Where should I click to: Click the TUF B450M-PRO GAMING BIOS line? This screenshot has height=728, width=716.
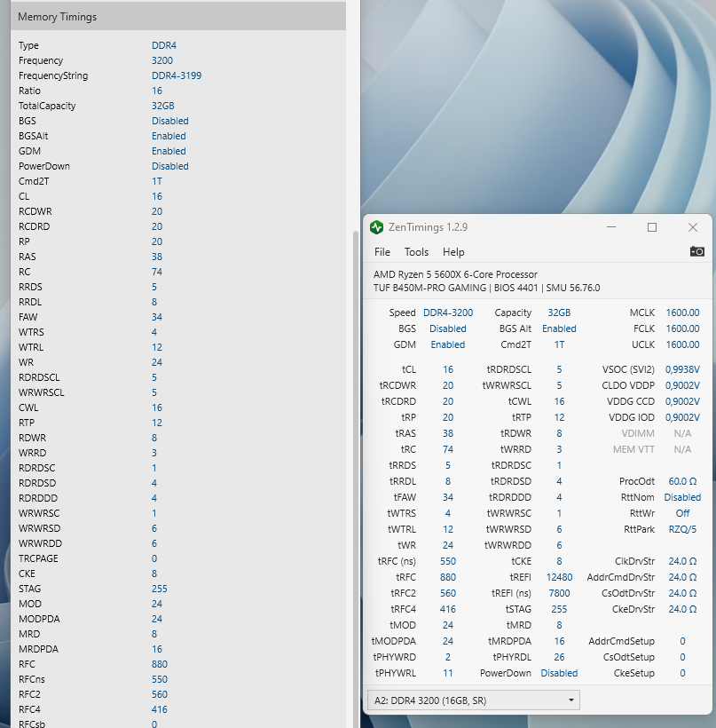coord(486,288)
